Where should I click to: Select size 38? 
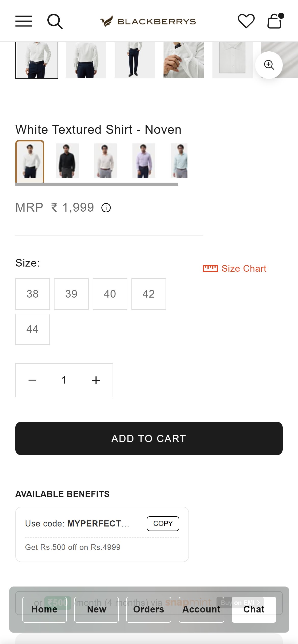tap(33, 294)
